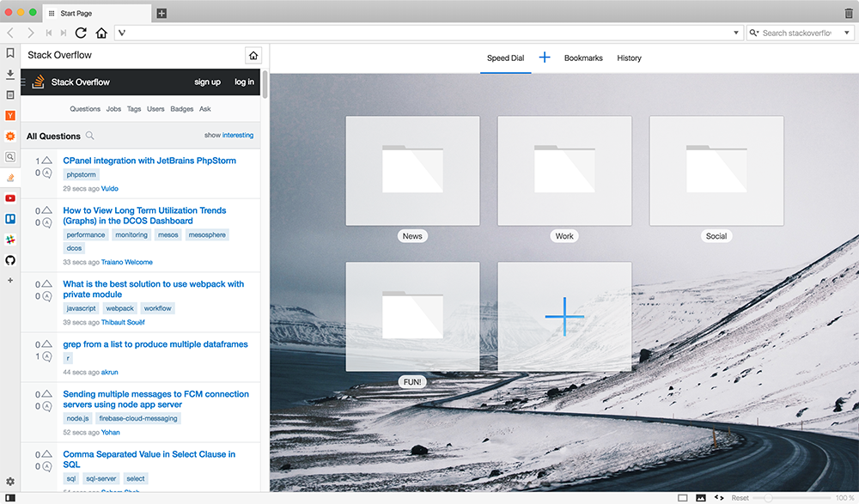859x504 pixels.
Task: Open the Trello web panel
Action: pyautogui.click(x=9, y=219)
